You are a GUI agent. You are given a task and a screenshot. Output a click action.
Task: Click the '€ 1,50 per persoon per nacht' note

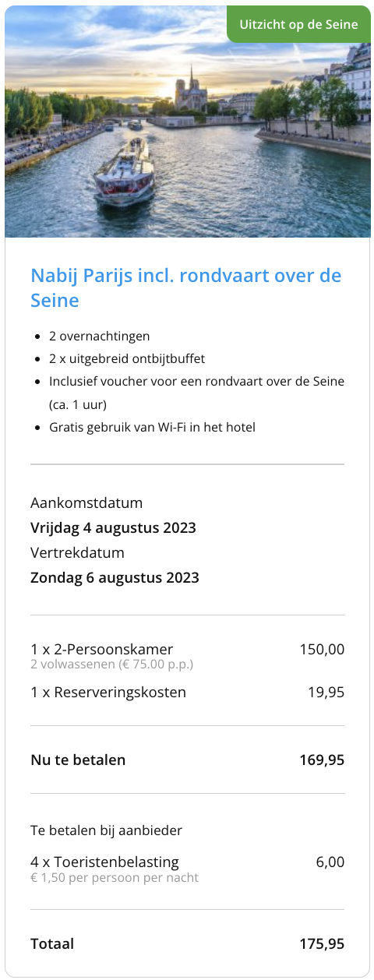click(x=115, y=877)
